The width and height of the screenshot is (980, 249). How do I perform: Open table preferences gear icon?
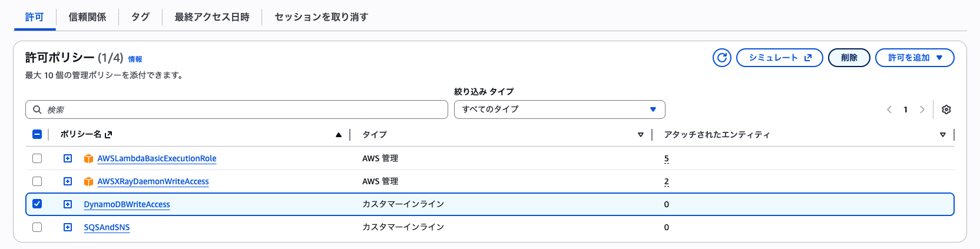click(946, 109)
